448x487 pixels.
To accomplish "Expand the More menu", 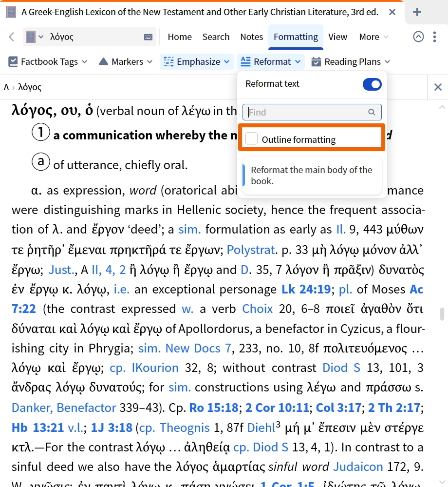I will coord(374,37).
